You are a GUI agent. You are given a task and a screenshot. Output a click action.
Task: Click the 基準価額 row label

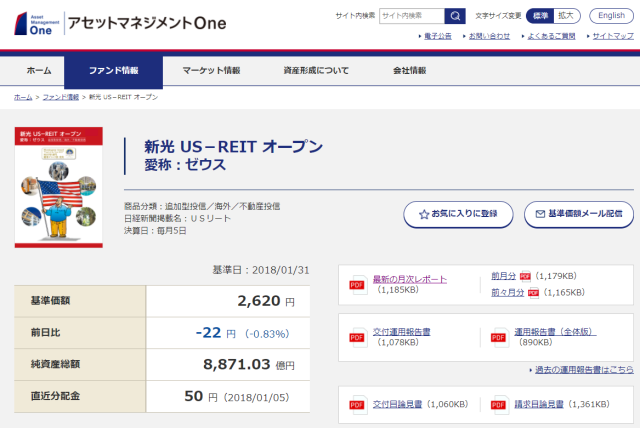[x=50, y=301]
